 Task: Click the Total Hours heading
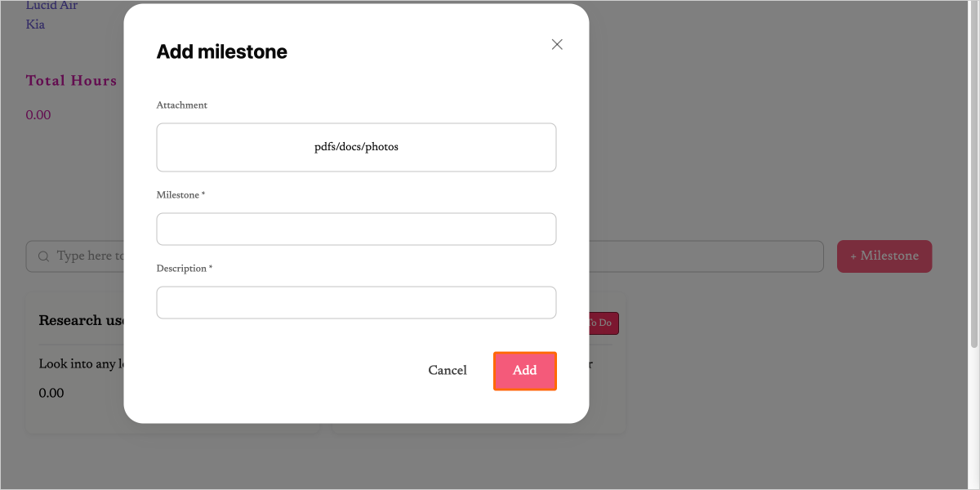click(71, 81)
